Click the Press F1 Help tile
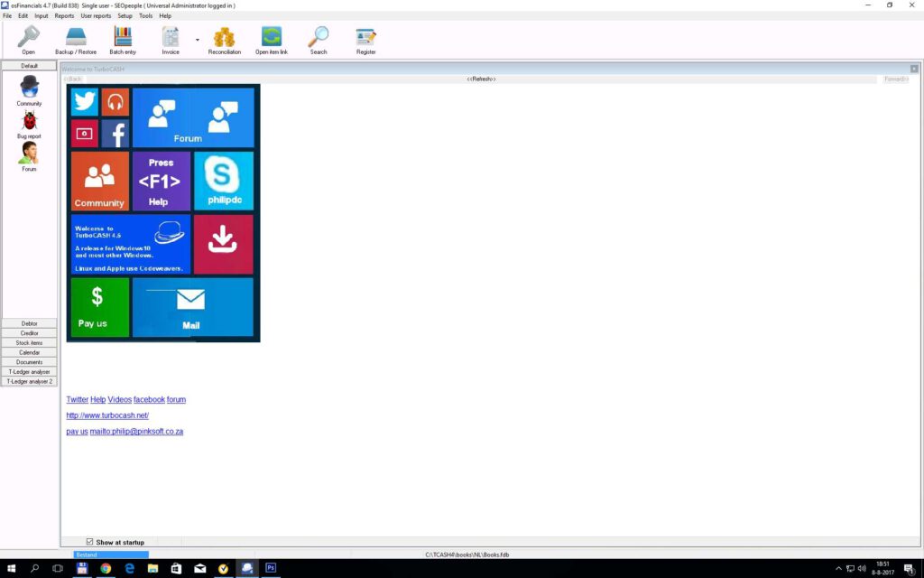The width and height of the screenshot is (924, 578). 161,181
